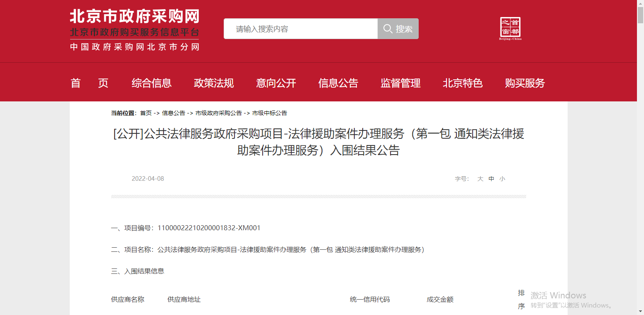The width and height of the screenshot is (644, 315).
Task: Click the 供应商名称 column header
Action: click(128, 300)
